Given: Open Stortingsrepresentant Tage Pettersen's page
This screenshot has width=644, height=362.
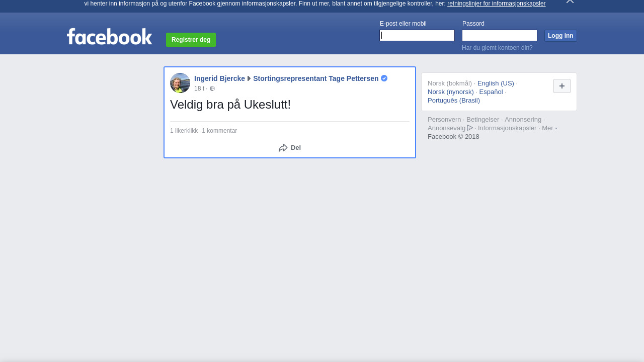Looking at the screenshot, I should tap(315, 78).
